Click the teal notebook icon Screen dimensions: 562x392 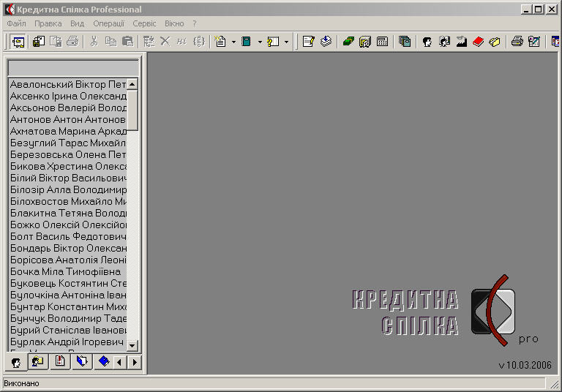pyautogui.click(x=246, y=42)
